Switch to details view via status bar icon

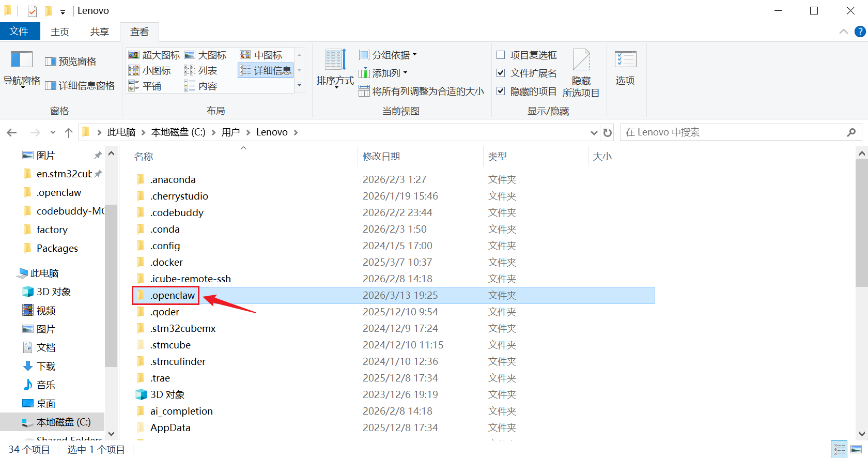click(839, 449)
